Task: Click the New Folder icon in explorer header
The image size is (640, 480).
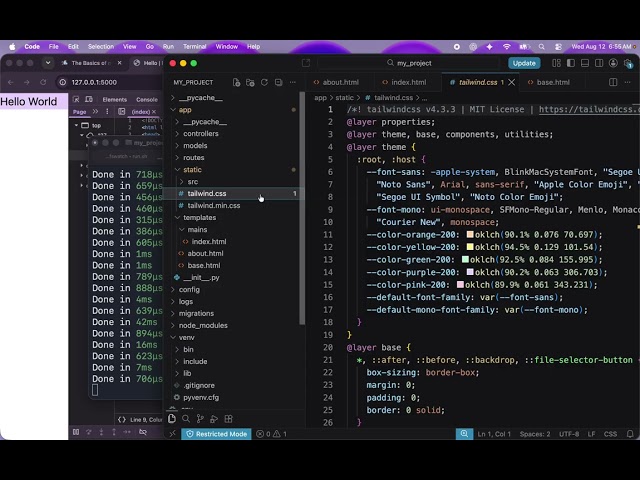Action: (250, 82)
